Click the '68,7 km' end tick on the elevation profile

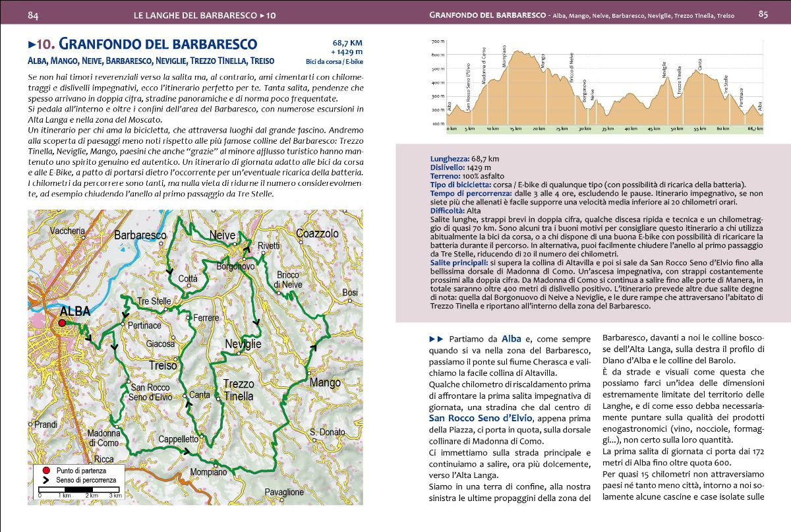point(755,129)
